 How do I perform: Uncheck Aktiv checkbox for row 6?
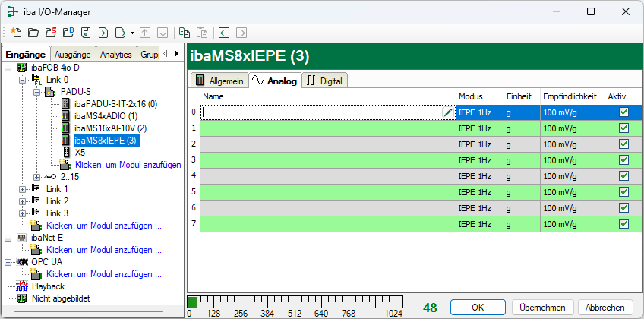pyautogui.click(x=624, y=208)
